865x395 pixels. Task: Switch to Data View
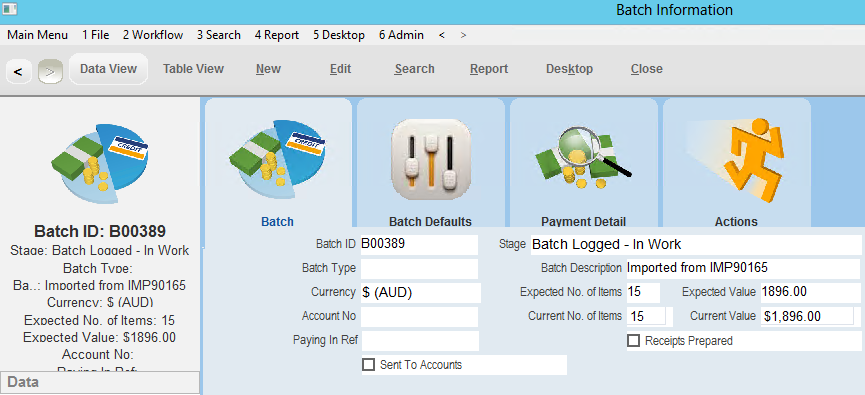tap(108, 69)
